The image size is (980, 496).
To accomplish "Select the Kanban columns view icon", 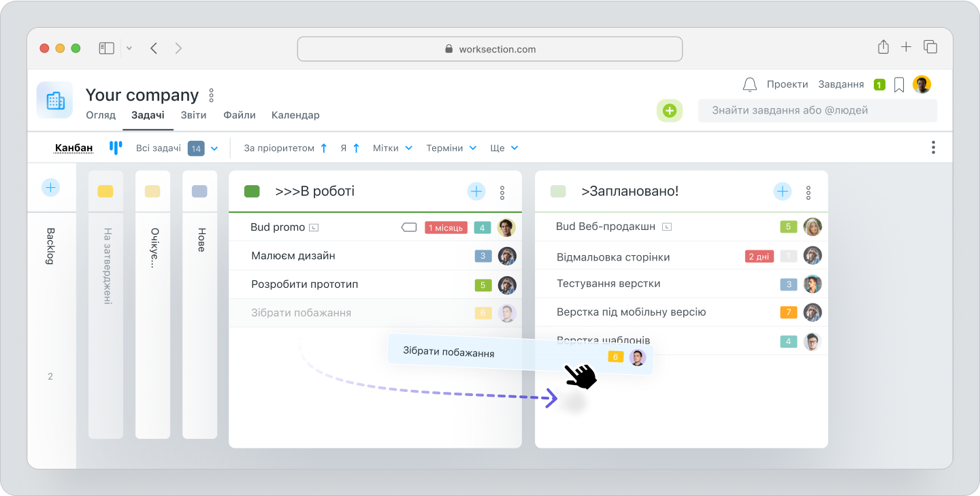I will pyautogui.click(x=116, y=147).
